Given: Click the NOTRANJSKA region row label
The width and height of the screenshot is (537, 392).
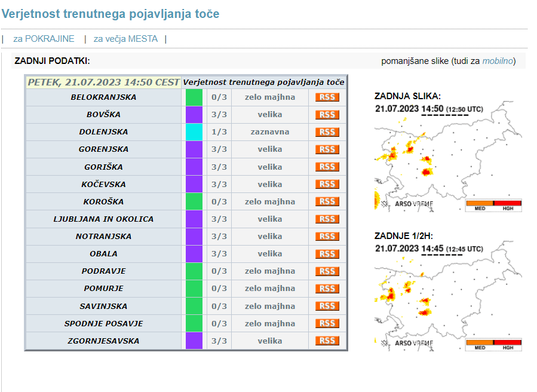Looking at the screenshot, I should pos(103,237).
